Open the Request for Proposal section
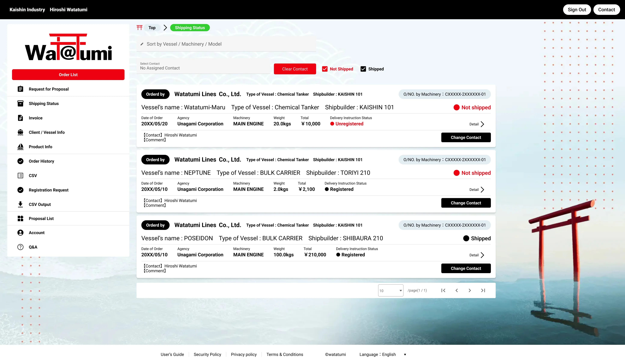625x364 pixels. (49, 89)
